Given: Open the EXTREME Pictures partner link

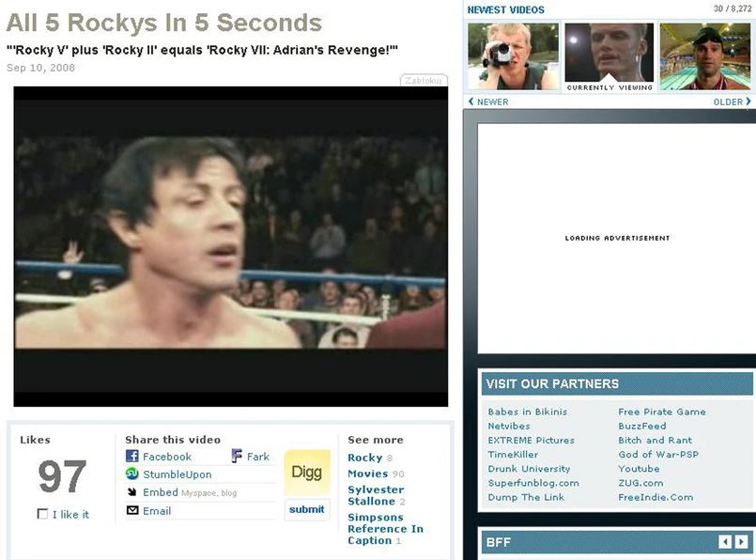Looking at the screenshot, I should tap(531, 440).
